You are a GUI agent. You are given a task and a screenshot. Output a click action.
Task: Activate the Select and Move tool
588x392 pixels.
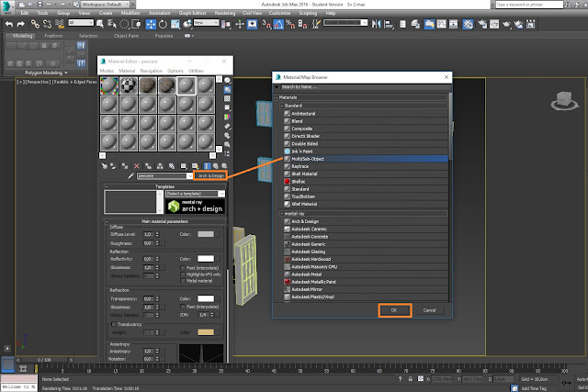151,25
